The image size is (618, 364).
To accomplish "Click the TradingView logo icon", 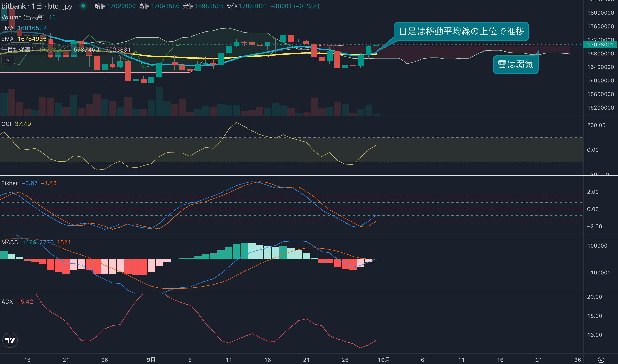I will click(10, 340).
